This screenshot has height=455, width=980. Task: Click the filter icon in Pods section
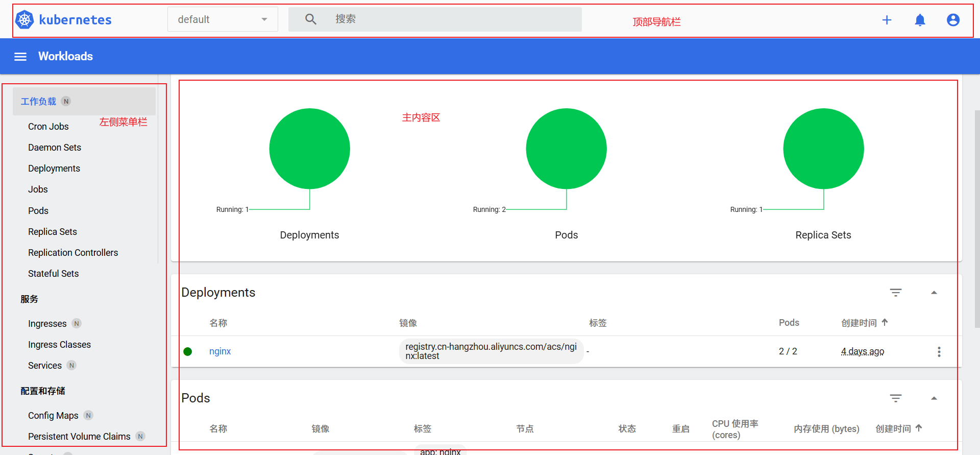point(895,398)
